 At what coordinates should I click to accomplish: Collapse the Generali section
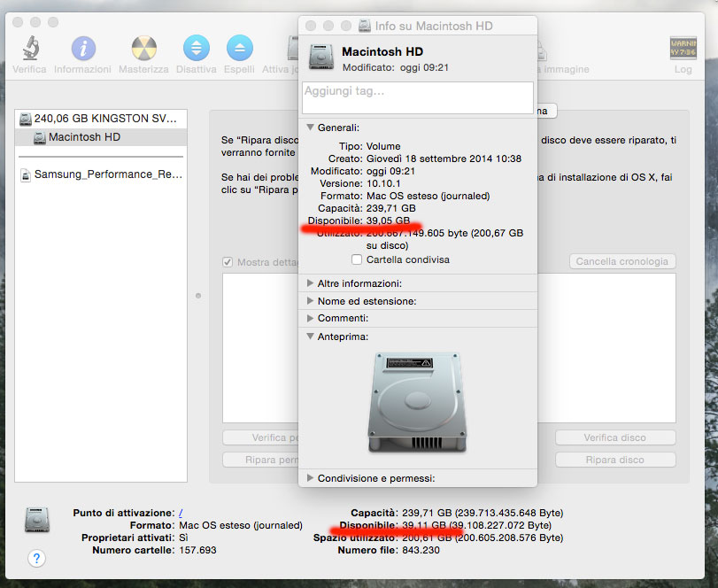click(x=311, y=128)
